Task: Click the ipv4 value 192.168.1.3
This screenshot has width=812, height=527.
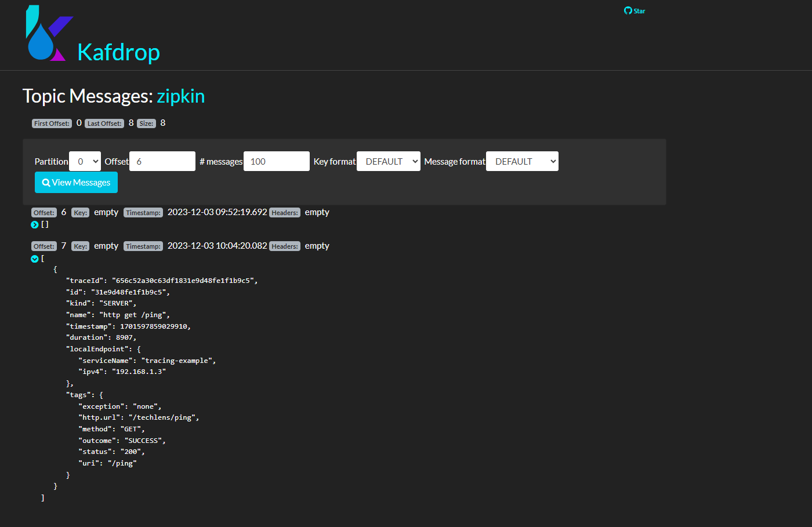Action: pyautogui.click(x=139, y=372)
